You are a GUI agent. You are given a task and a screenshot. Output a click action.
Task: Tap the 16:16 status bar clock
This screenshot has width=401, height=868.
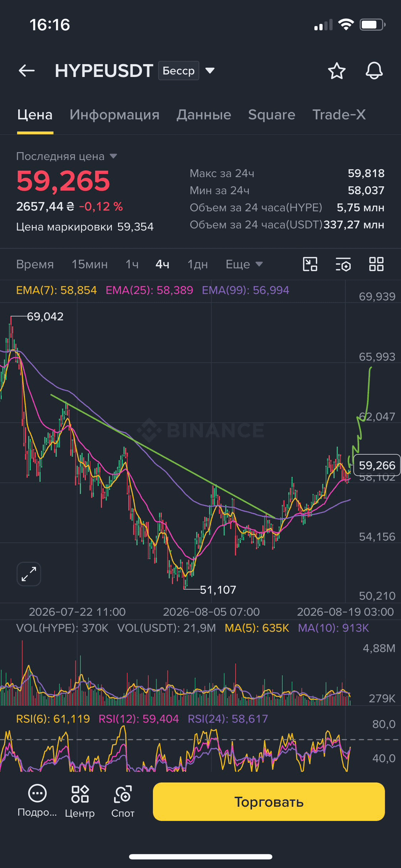[x=50, y=25]
